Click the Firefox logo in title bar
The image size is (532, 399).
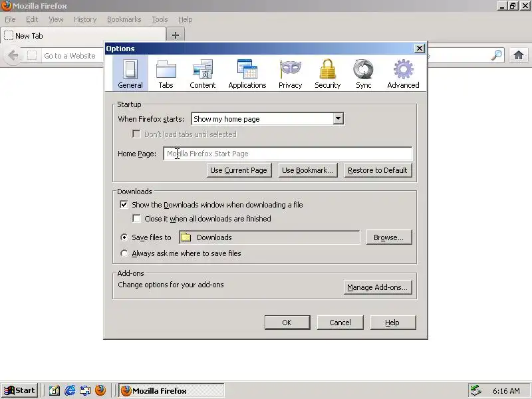point(6,6)
